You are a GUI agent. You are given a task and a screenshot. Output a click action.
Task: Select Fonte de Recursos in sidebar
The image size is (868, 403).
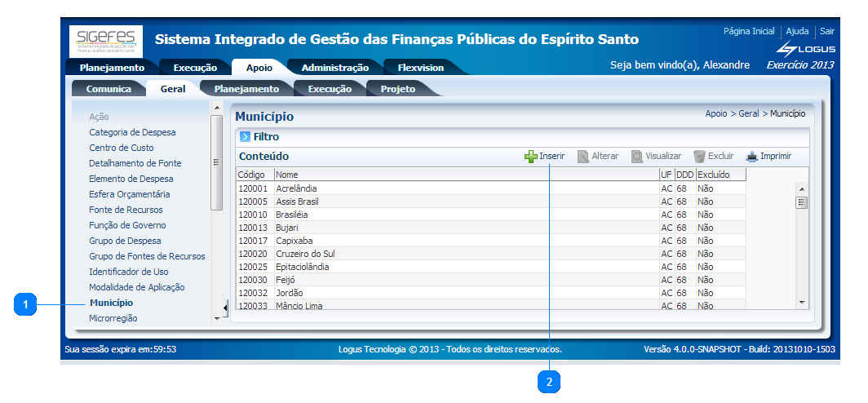coord(126,210)
